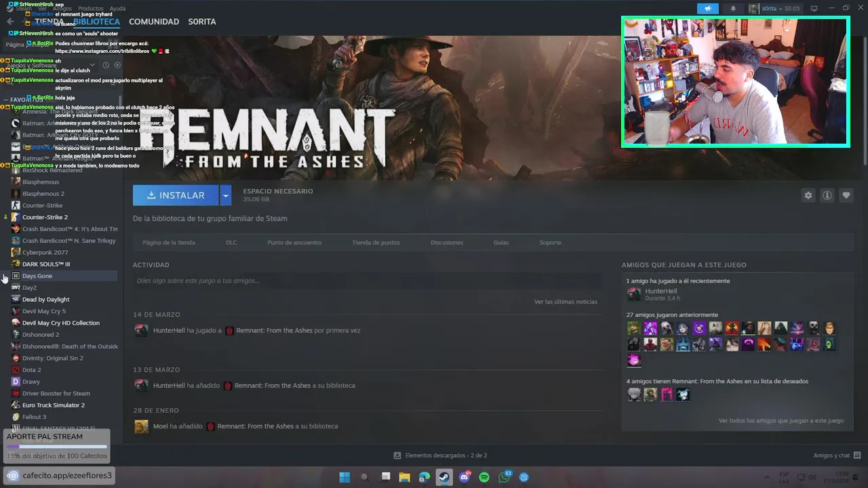This screenshot has width=868, height=488.
Task: Select Devil May Cry 5 entry
Action: tap(64, 311)
